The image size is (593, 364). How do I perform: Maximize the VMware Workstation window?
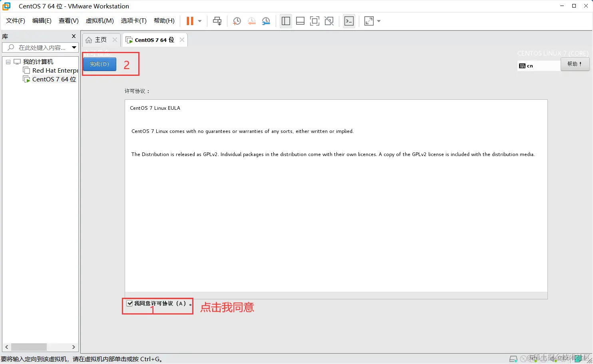pyautogui.click(x=574, y=6)
